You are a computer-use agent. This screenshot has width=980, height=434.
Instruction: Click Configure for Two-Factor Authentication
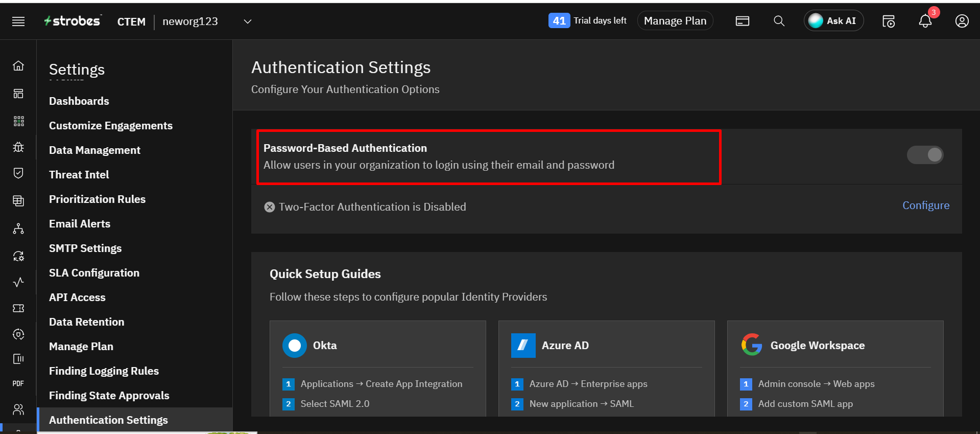pyautogui.click(x=925, y=205)
